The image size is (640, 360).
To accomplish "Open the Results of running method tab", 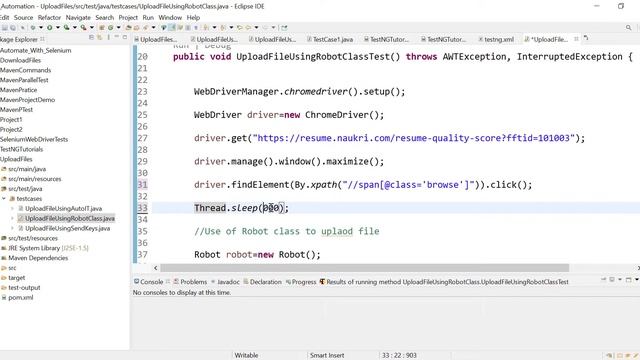I will pyautogui.click(x=444, y=282).
